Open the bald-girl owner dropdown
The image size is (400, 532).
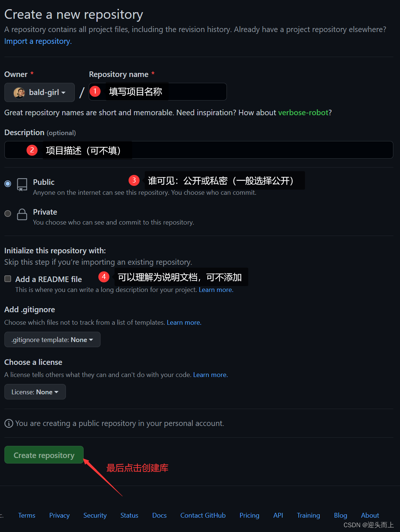pyautogui.click(x=39, y=92)
